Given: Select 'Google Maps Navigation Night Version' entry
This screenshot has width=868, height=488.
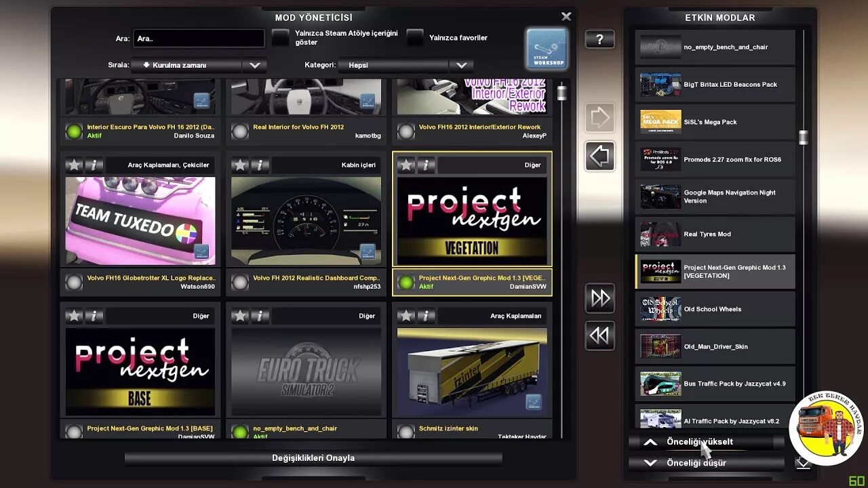Looking at the screenshot, I should pos(715,197).
